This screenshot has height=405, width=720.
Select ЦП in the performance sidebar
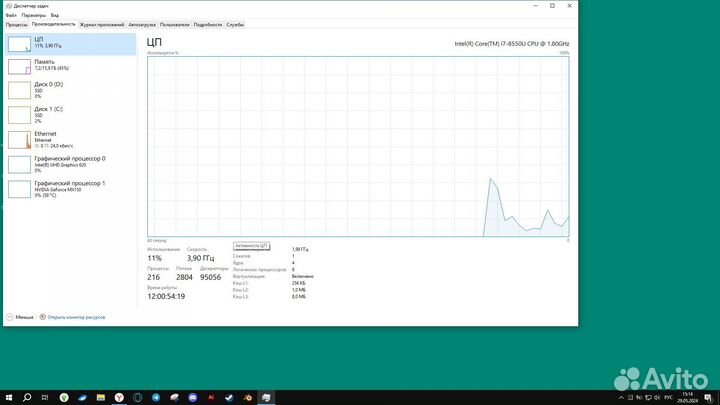71,44
